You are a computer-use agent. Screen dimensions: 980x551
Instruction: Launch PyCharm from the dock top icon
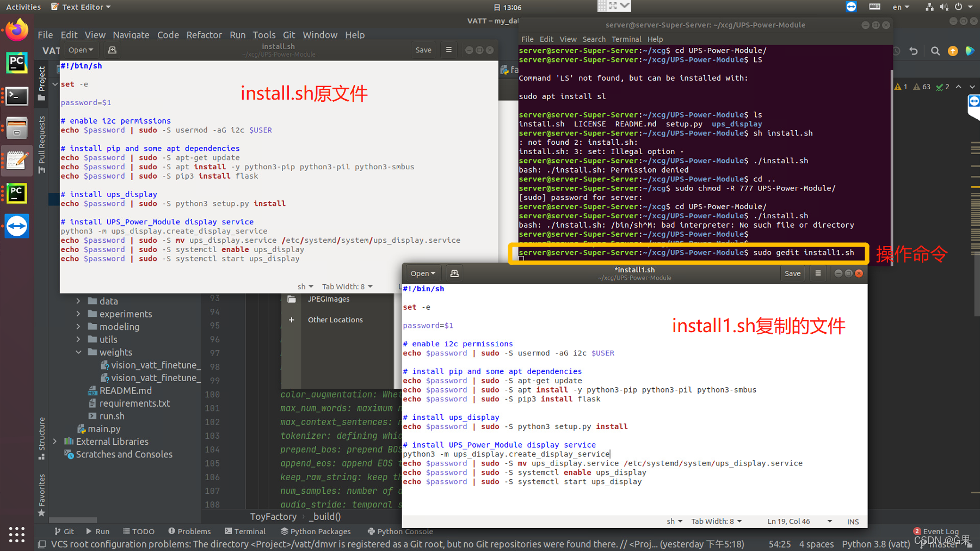[x=17, y=63]
